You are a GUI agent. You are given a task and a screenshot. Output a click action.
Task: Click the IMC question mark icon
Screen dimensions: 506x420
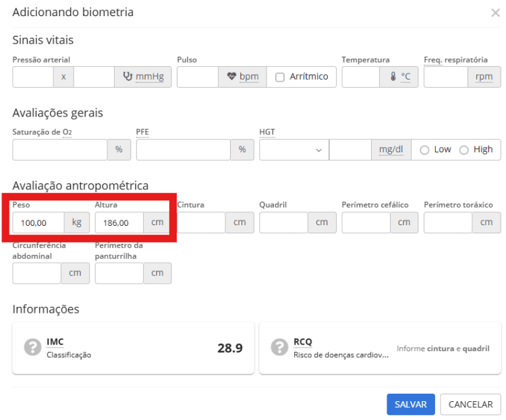click(32, 347)
